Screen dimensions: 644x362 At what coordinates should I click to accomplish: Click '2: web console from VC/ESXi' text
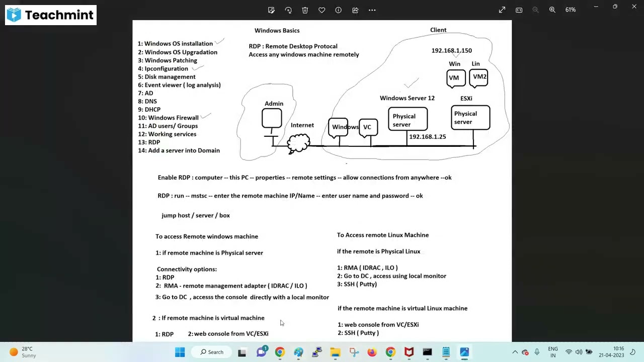228,334
